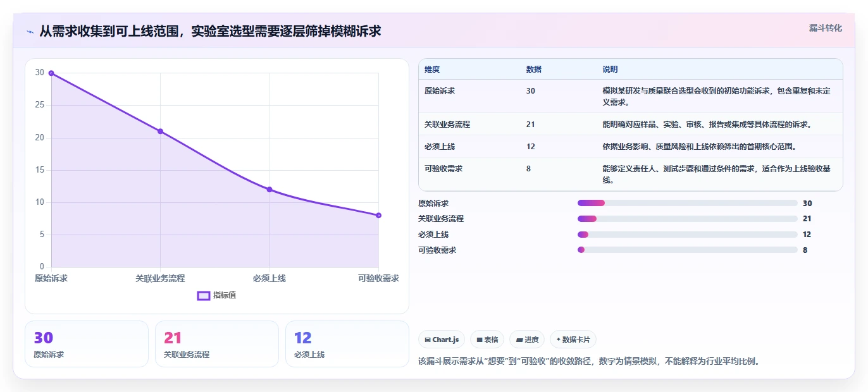Click the 可验收需求 x-axis label

click(x=378, y=278)
